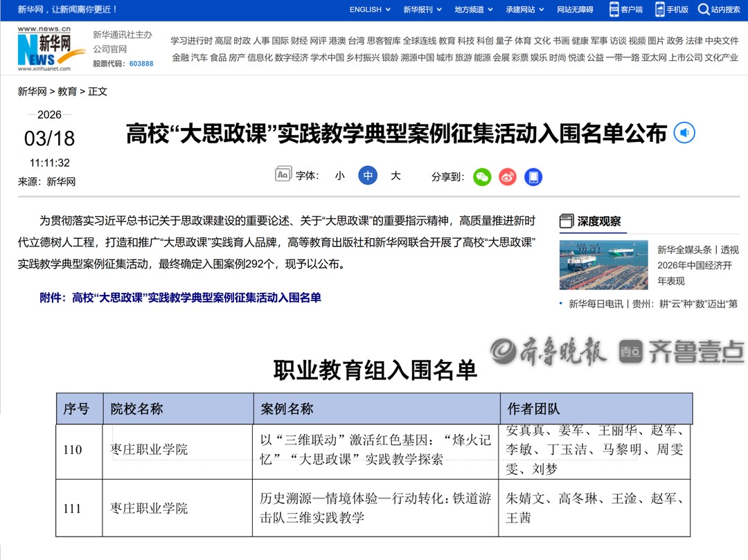Click the blue mobile share icon
Image resolution: width=748 pixels, height=560 pixels.
click(533, 177)
